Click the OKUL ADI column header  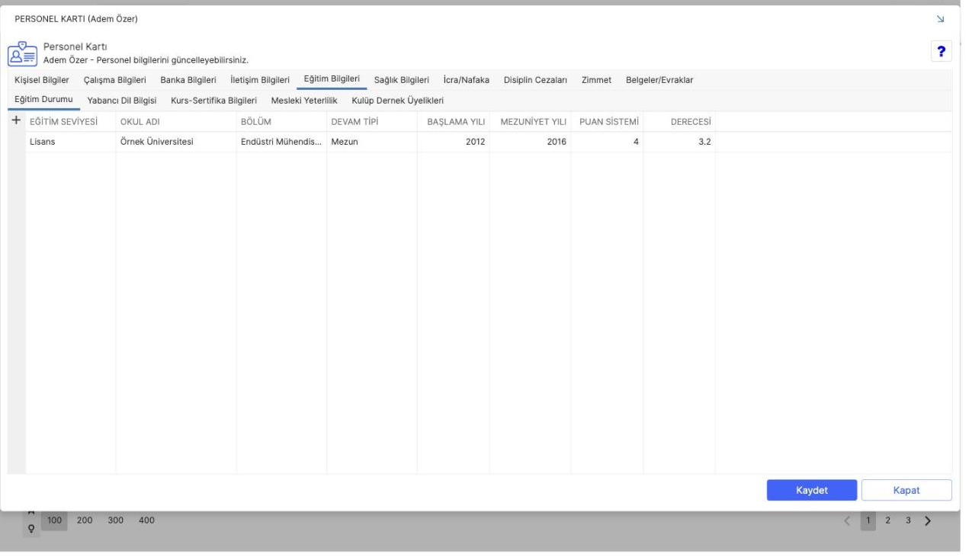(176, 121)
